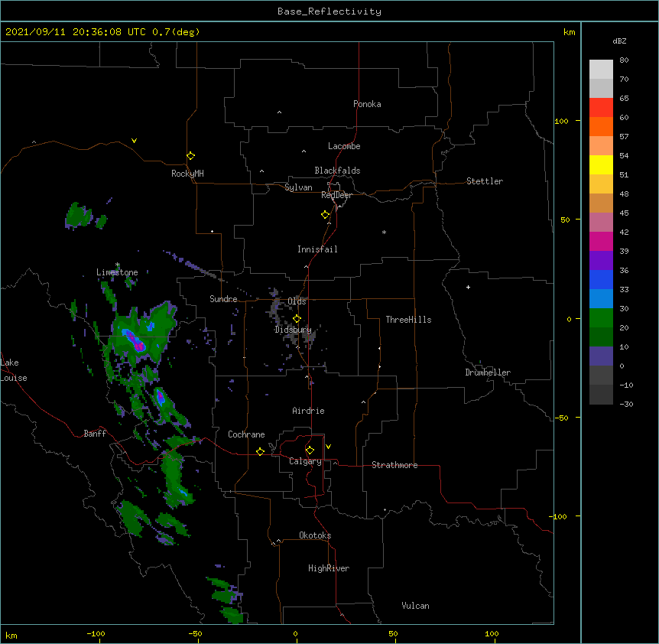Click the Olds town label
This screenshot has width=659, height=644.
point(297,301)
